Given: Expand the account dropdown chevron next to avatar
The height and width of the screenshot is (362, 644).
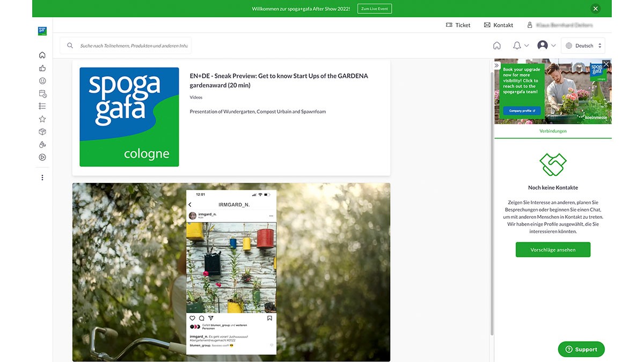Looking at the screenshot, I should [553, 46].
